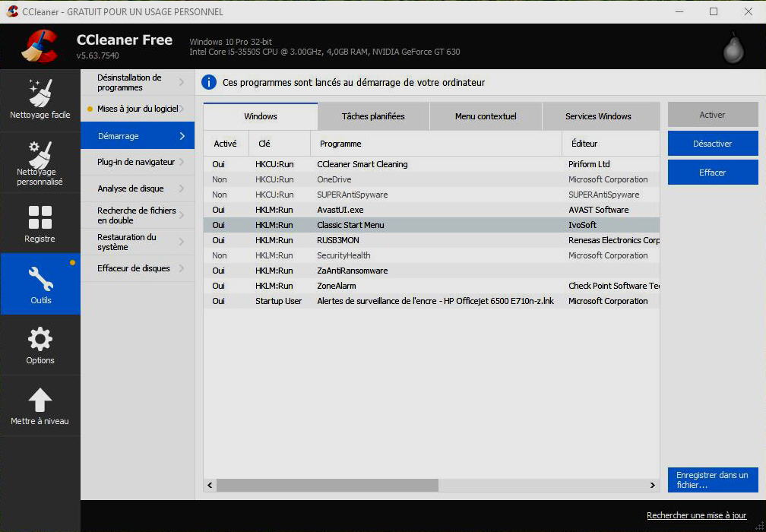The image size is (766, 532).
Task: Click the IvoSoft publisher cell
Action: [582, 225]
